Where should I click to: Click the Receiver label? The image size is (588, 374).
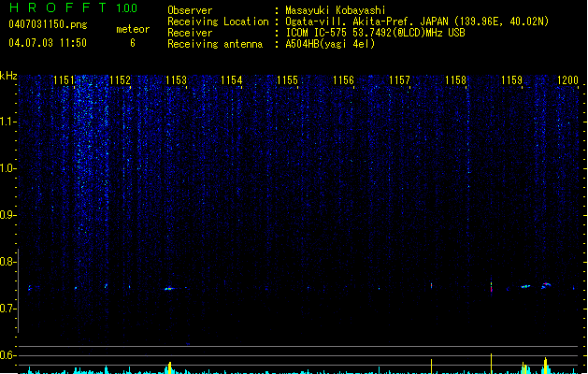click(x=190, y=33)
